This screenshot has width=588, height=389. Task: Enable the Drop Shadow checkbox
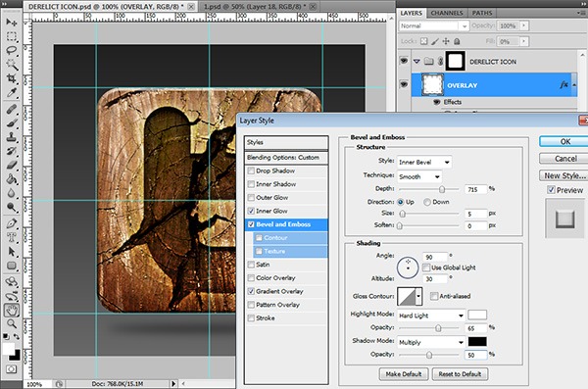pos(251,171)
